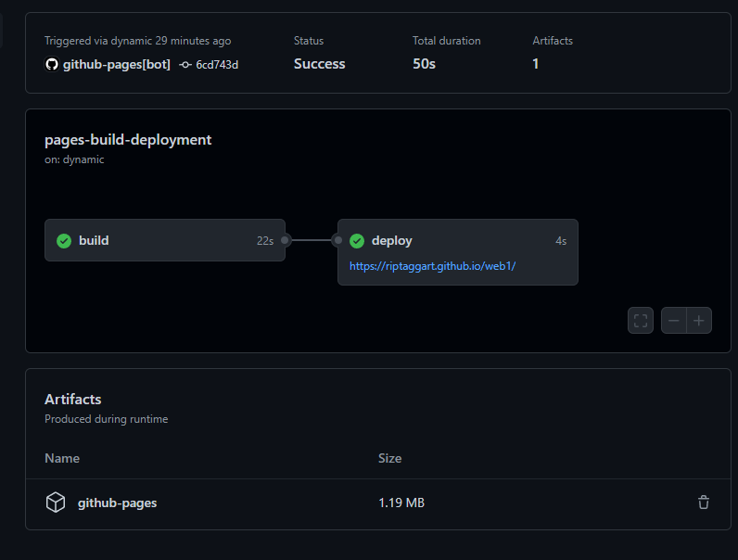Image resolution: width=738 pixels, height=560 pixels.
Task: Click the commit icon beside 6cd743d
Action: (185, 65)
